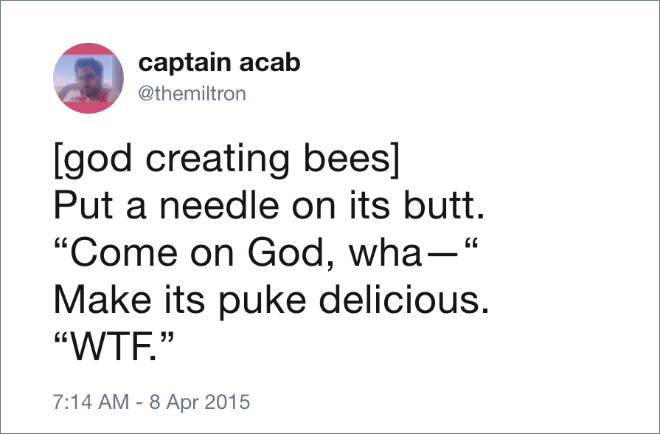660x434 pixels.
Task: Select the line '[god creating bees]'
Action: (x=226, y=160)
